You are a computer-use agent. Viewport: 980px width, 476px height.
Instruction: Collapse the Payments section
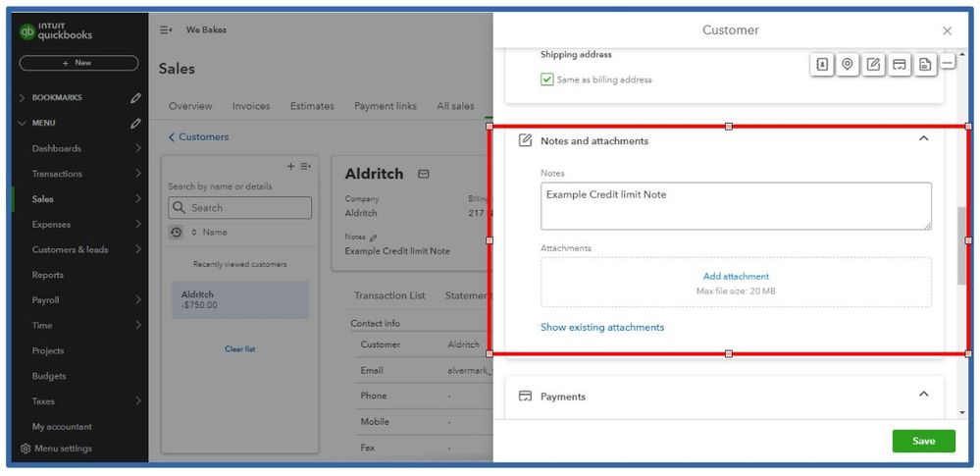pos(923,395)
